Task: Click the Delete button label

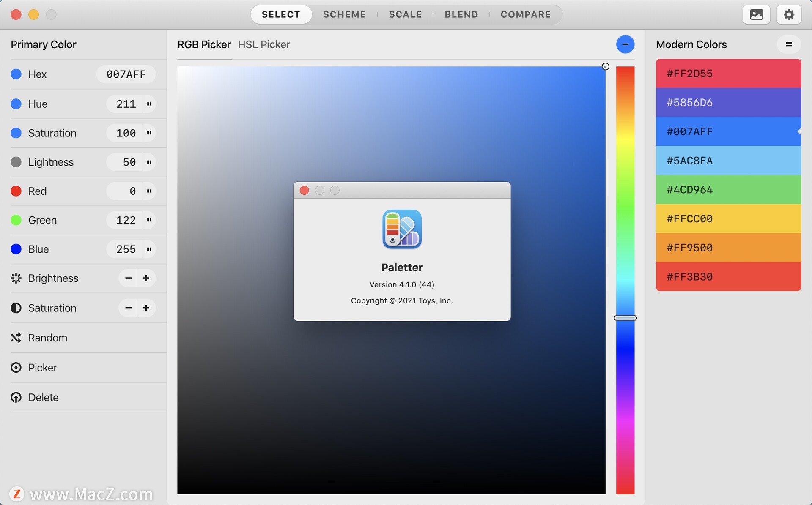Action: point(44,398)
